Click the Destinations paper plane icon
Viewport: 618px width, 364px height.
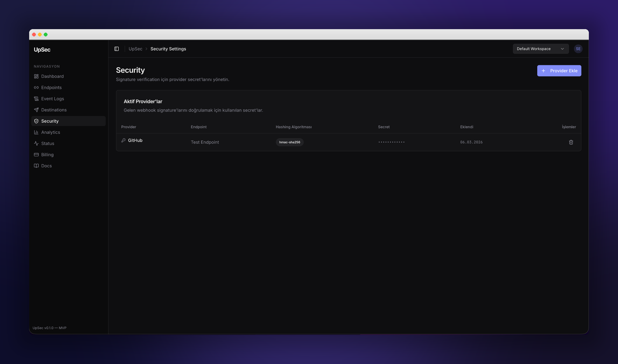click(36, 110)
